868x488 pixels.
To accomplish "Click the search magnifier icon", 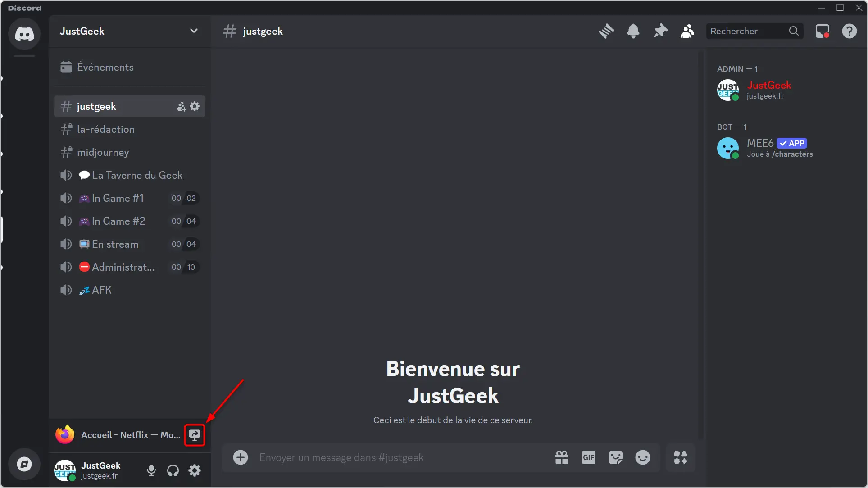I will pos(794,31).
